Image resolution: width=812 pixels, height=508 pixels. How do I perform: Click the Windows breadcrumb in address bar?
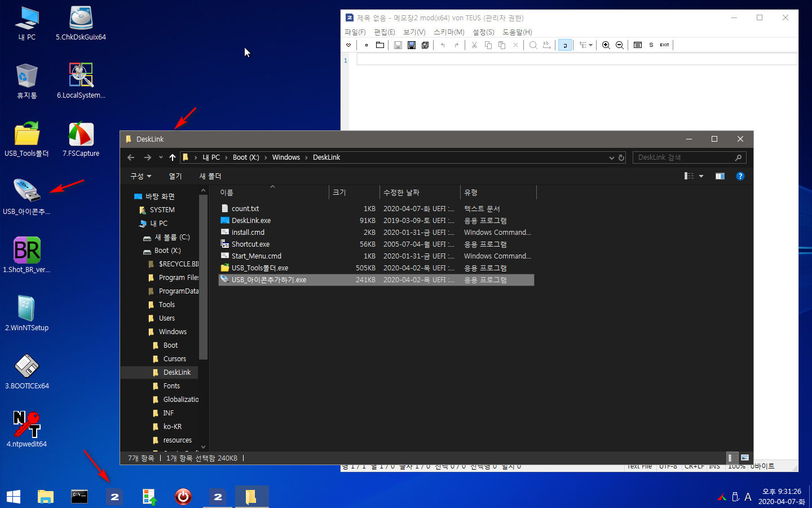coord(286,157)
